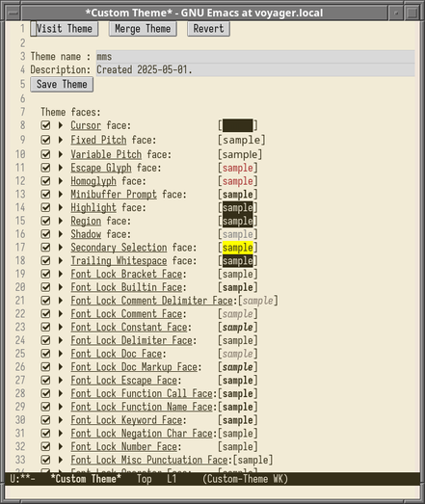Click the Top position indicator in mode line
Screen dimensions: 425x504
pyautogui.click(x=144, y=479)
